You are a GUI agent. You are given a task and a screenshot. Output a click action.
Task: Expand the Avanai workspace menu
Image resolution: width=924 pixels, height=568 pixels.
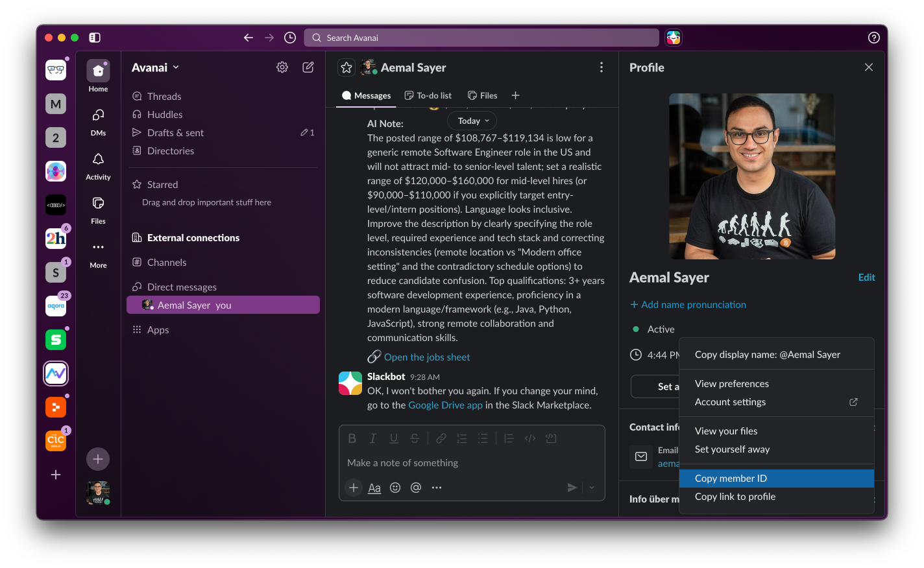click(x=156, y=67)
